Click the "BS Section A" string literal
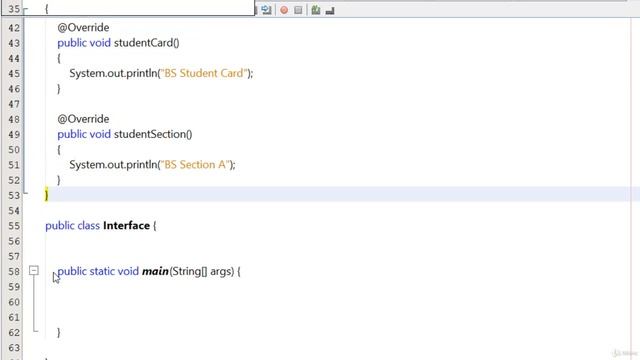This screenshot has width=640, height=360. (195, 164)
